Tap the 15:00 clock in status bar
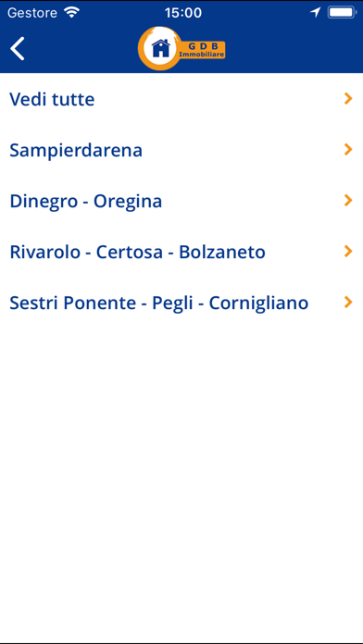363x644 pixels. (x=183, y=13)
